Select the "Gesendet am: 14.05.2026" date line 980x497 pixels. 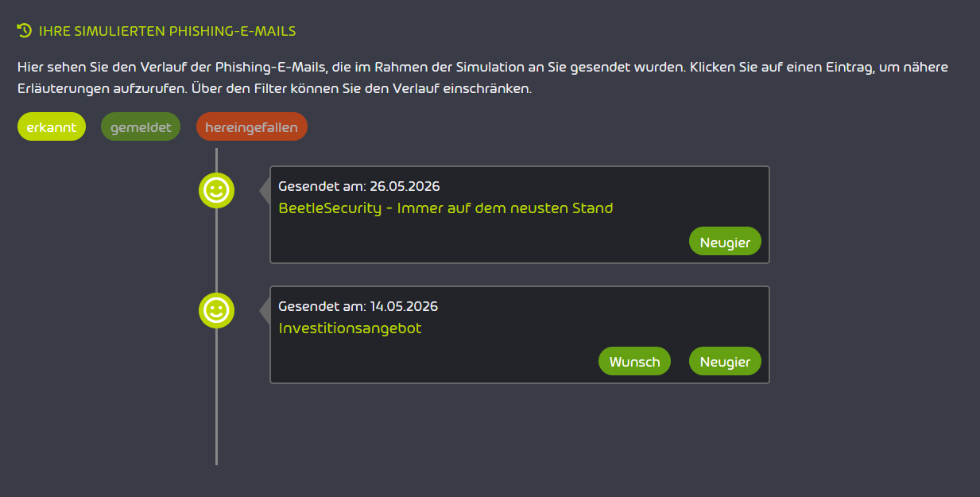coord(358,306)
